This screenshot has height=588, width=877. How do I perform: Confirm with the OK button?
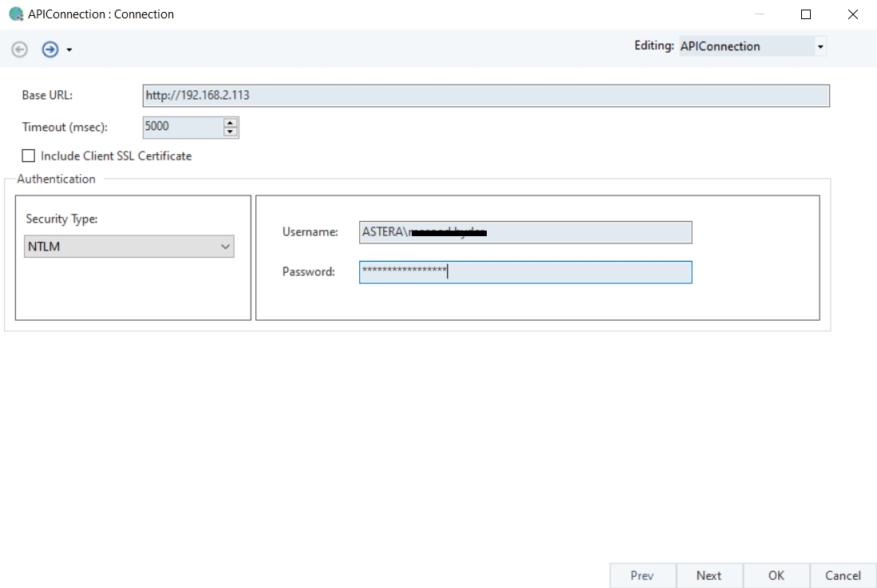tap(776, 575)
